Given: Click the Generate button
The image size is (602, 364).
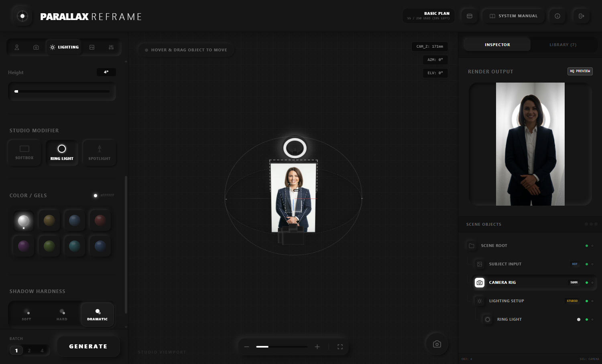Looking at the screenshot, I should [x=88, y=346].
